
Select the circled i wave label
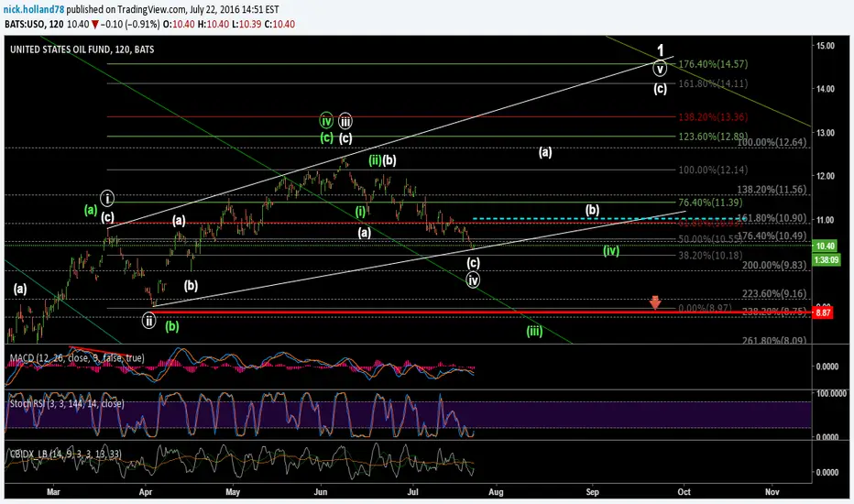tap(107, 198)
